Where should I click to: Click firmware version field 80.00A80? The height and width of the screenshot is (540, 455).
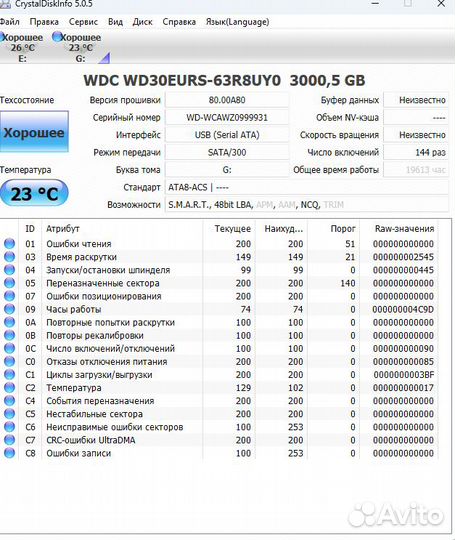click(227, 100)
